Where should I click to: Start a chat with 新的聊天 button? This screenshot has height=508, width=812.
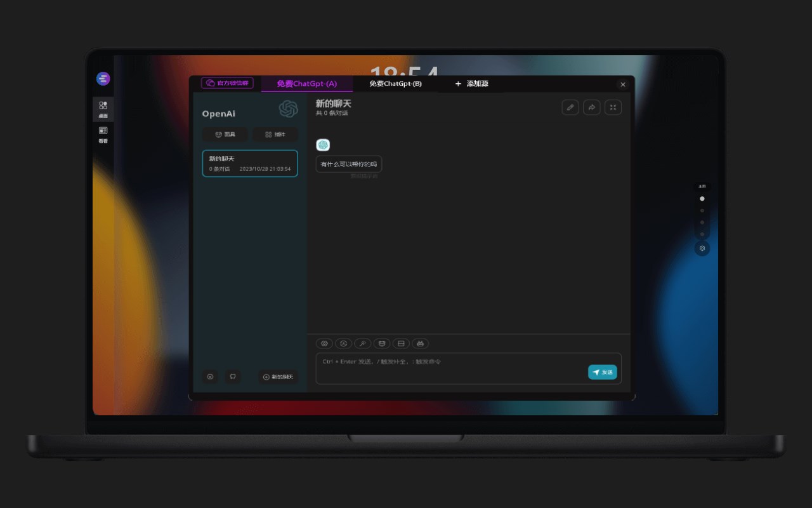[x=278, y=377]
